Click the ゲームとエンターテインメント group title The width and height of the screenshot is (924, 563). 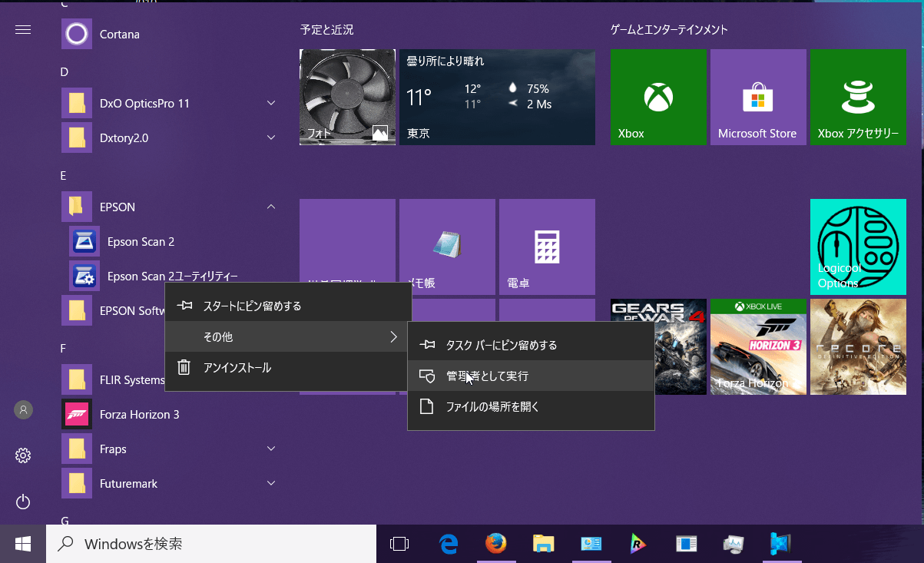669,30
